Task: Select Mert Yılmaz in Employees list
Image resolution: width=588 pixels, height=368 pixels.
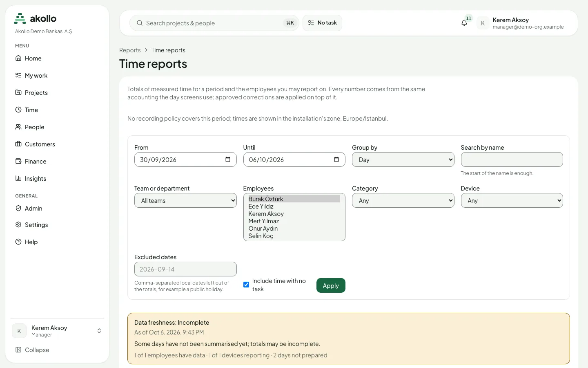Action: (294, 221)
